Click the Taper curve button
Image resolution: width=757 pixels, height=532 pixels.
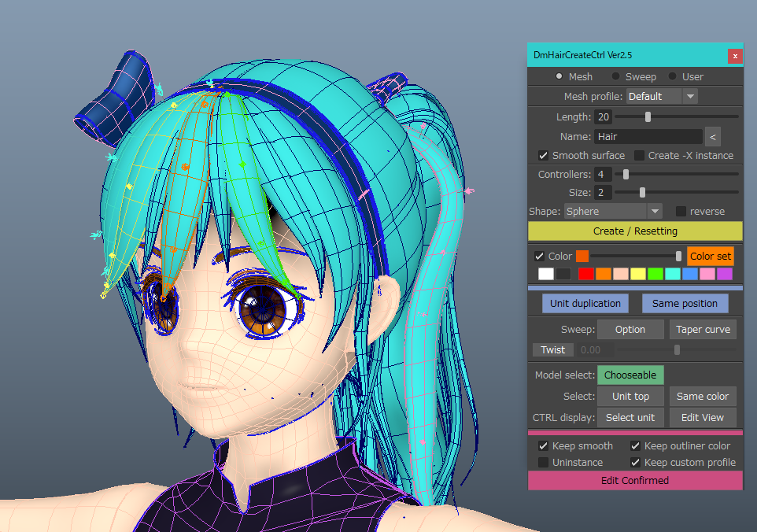703,329
